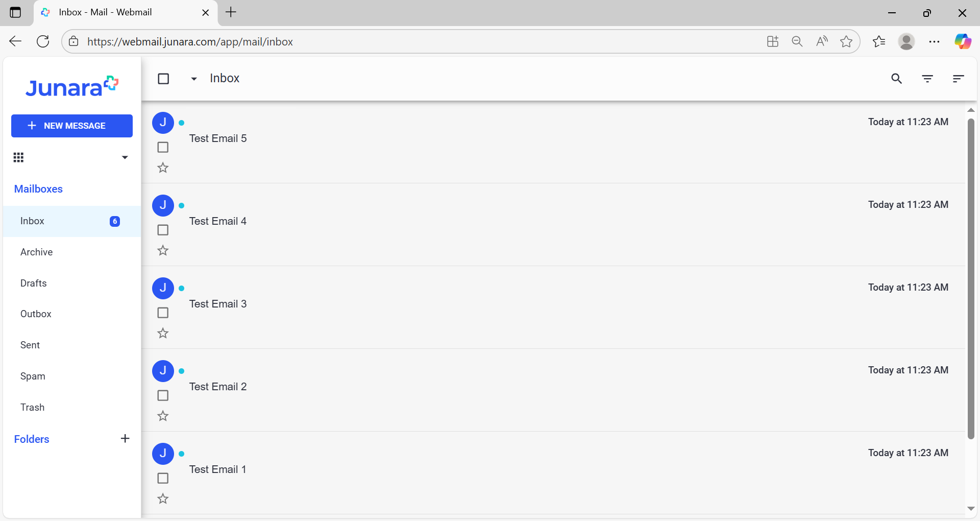Select Test Email 5 checkbox
Viewport: 980px width, 521px height.
pos(163,147)
